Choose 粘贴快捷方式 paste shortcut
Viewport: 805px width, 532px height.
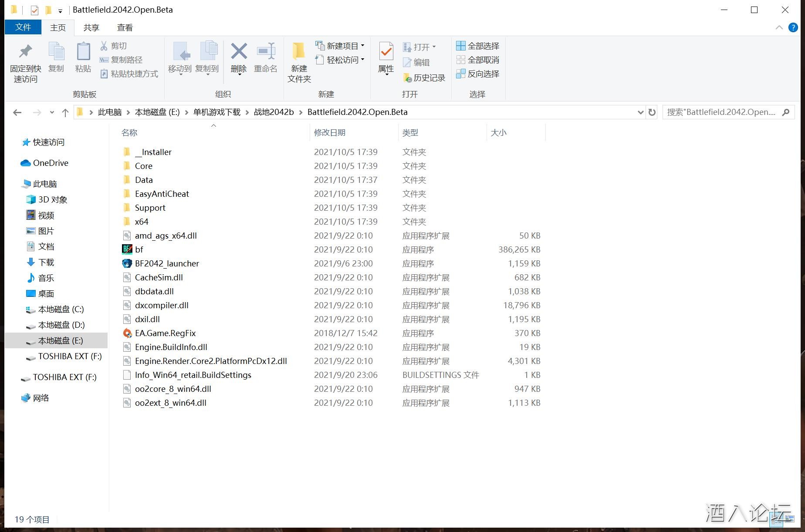click(129, 74)
